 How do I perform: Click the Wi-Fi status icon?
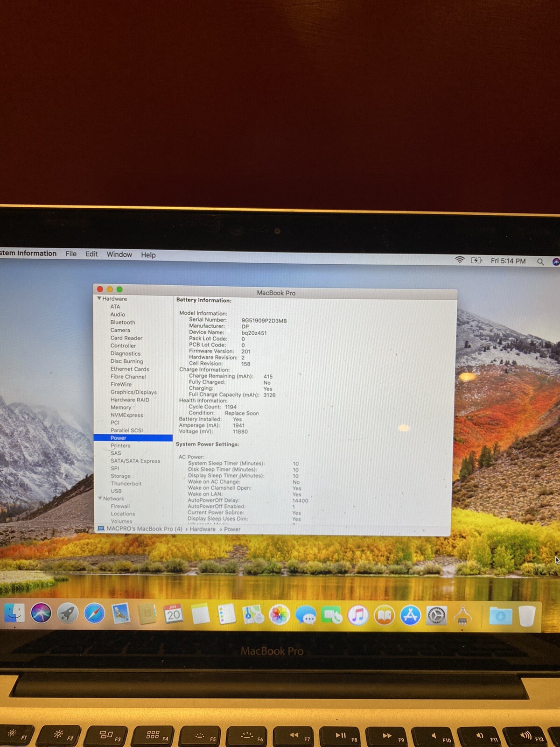click(x=460, y=260)
